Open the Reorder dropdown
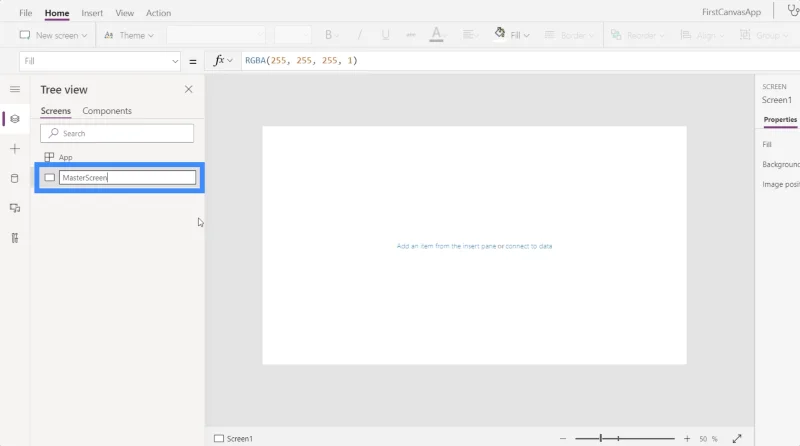 638,35
